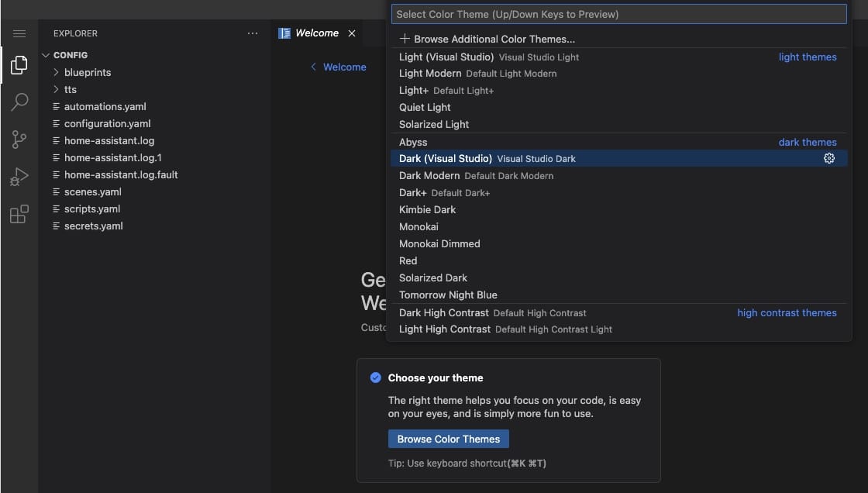Click the keyboard shortcut tip text

467,463
